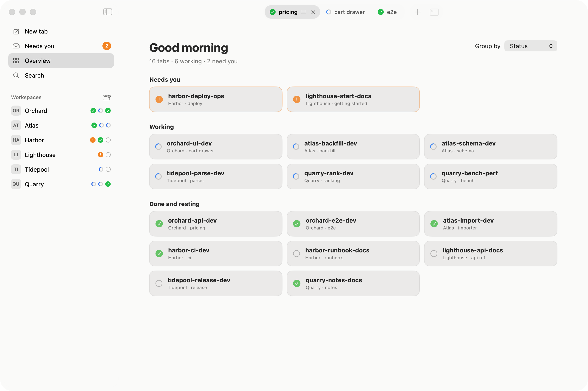Click the spinner on orchard-ui-dev card
588x391 pixels.
tap(158, 147)
